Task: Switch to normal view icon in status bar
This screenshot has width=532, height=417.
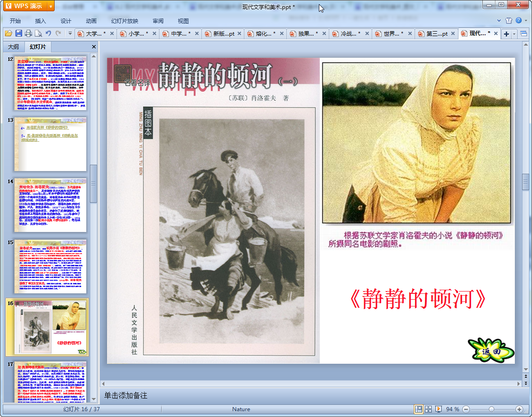Action: 419,409
